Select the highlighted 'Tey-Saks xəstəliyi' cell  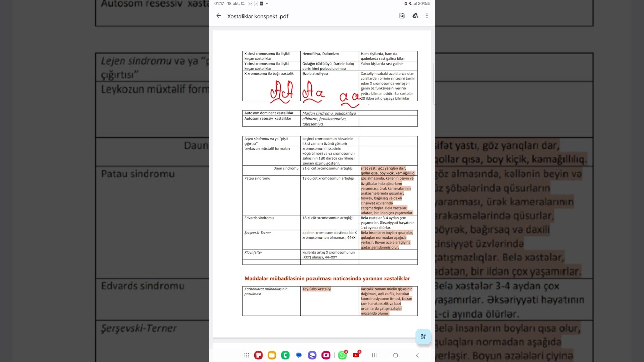click(x=330, y=301)
